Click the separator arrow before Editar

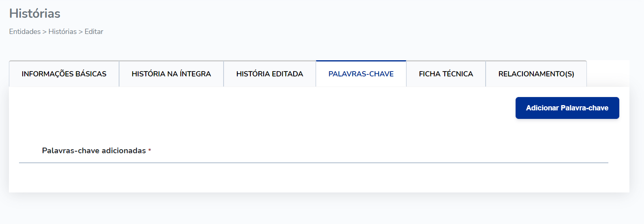coord(81,32)
